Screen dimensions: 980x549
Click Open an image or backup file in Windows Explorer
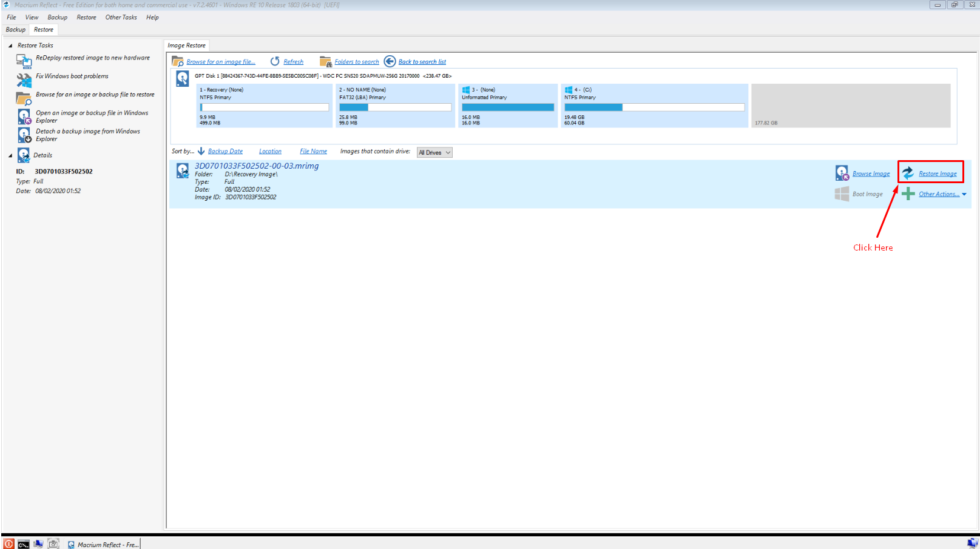[92, 116]
